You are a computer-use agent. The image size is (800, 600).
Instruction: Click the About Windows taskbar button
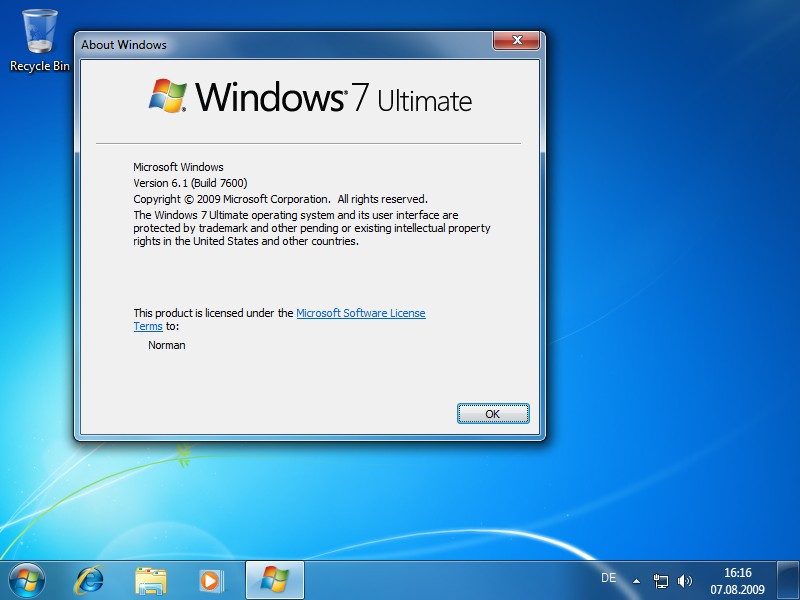(274, 580)
